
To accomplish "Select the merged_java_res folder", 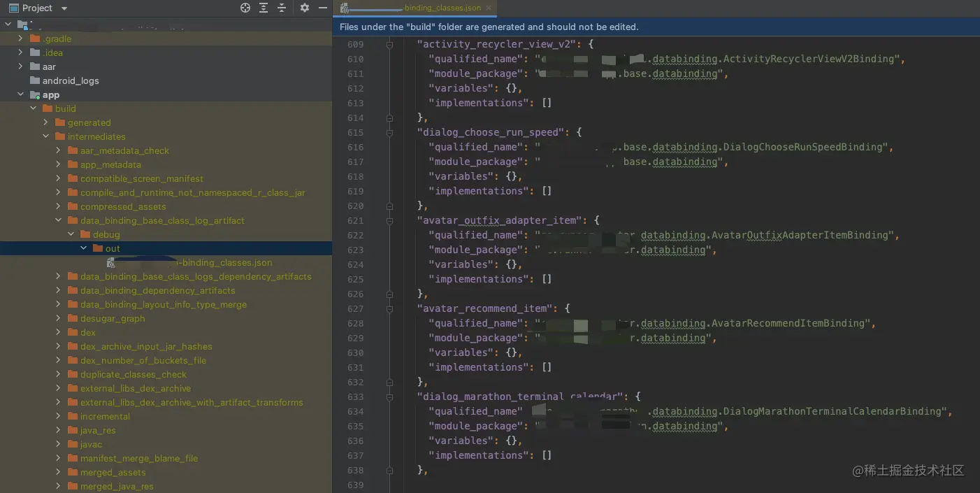I will (x=117, y=486).
